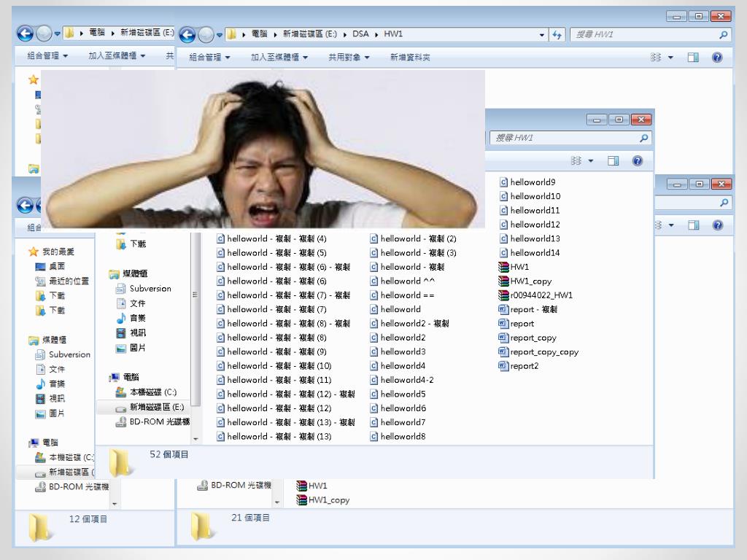
Task: Click HW1_copy archive in bottom back window
Action: tap(323, 500)
